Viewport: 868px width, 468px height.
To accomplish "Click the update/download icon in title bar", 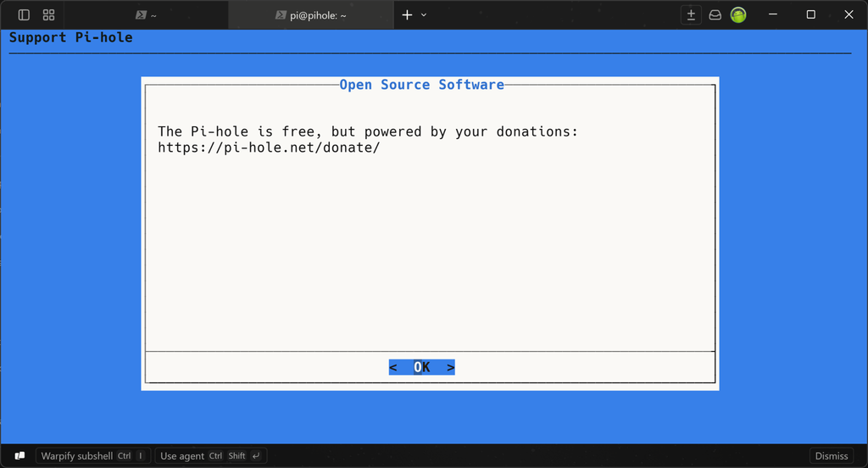I will [x=691, y=15].
